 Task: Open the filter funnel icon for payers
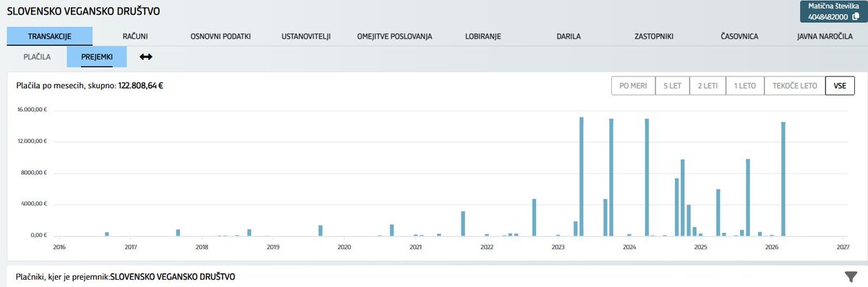pos(851,277)
